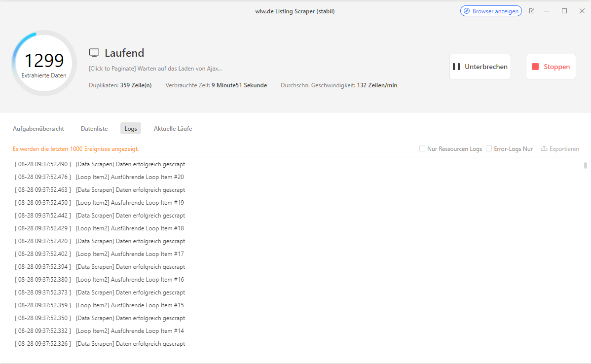Pause the run with Unterbrechen

pos(480,67)
